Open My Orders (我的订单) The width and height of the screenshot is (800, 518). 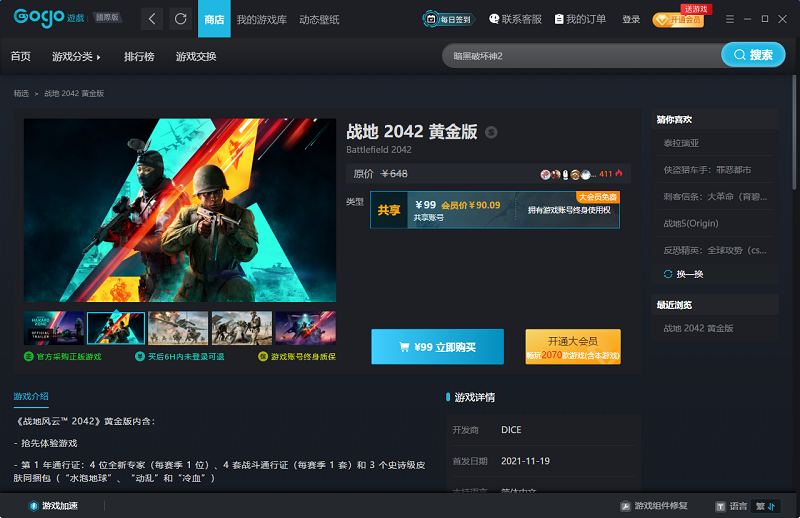[x=580, y=19]
